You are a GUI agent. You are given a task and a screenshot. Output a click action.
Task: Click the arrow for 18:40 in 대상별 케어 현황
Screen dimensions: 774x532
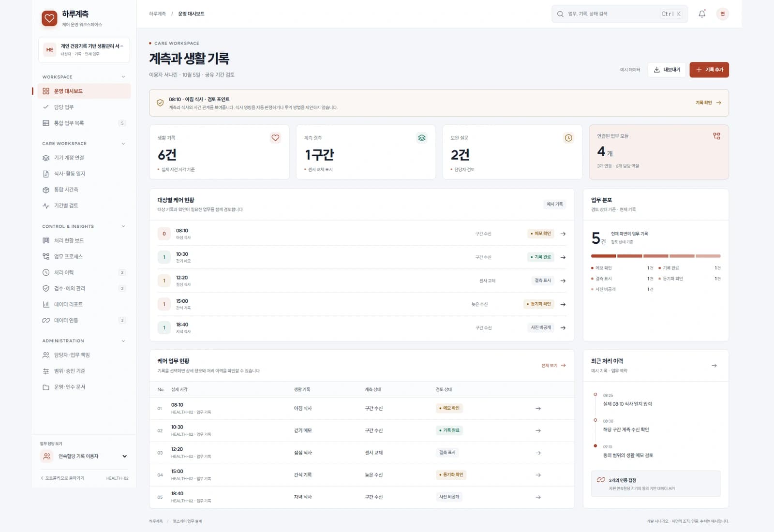pos(563,328)
